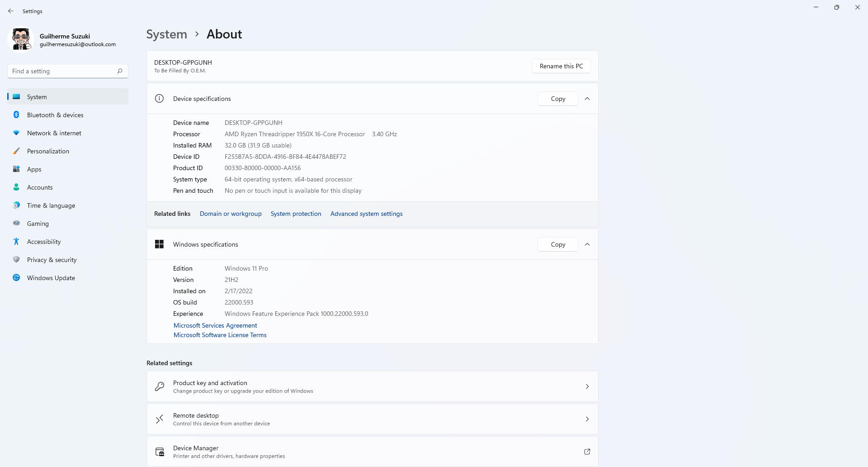
Task: Open Advanced system settings link
Action: pyautogui.click(x=366, y=214)
